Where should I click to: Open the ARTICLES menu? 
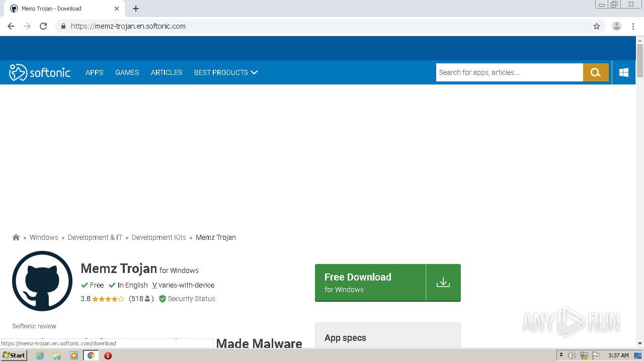(x=167, y=72)
